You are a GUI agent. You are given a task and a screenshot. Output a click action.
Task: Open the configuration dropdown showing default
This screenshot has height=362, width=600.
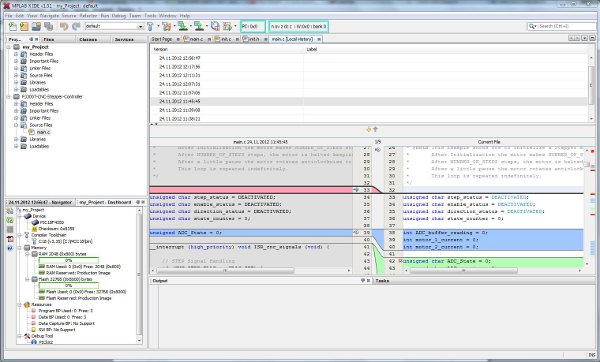(x=114, y=26)
